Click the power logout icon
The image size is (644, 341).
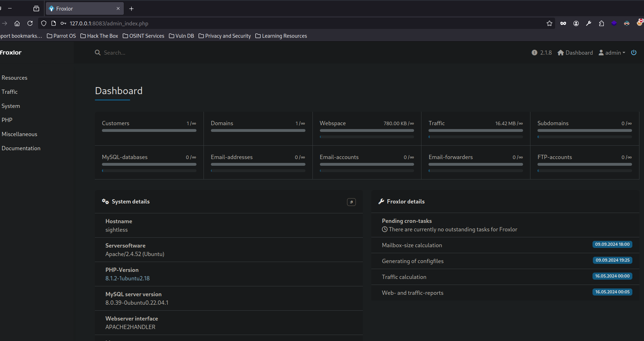coord(634,53)
